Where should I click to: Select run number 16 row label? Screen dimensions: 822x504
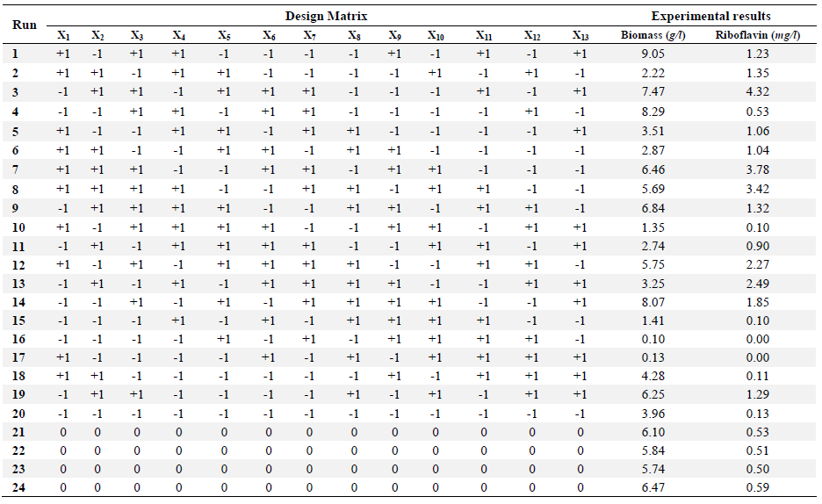pyautogui.click(x=18, y=340)
